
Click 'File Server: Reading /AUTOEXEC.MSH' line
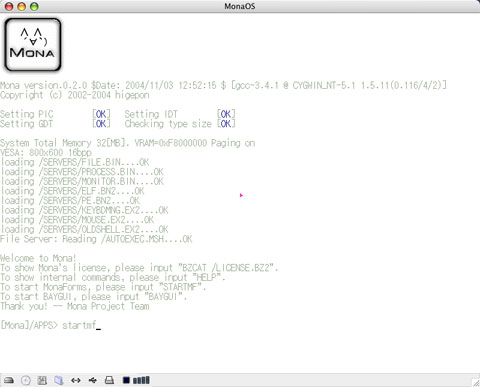click(96, 239)
